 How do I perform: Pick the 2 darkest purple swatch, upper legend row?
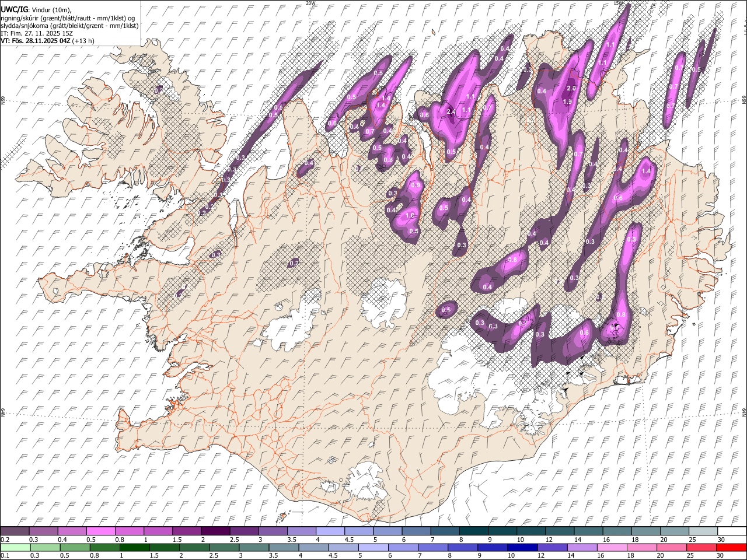pos(215,531)
